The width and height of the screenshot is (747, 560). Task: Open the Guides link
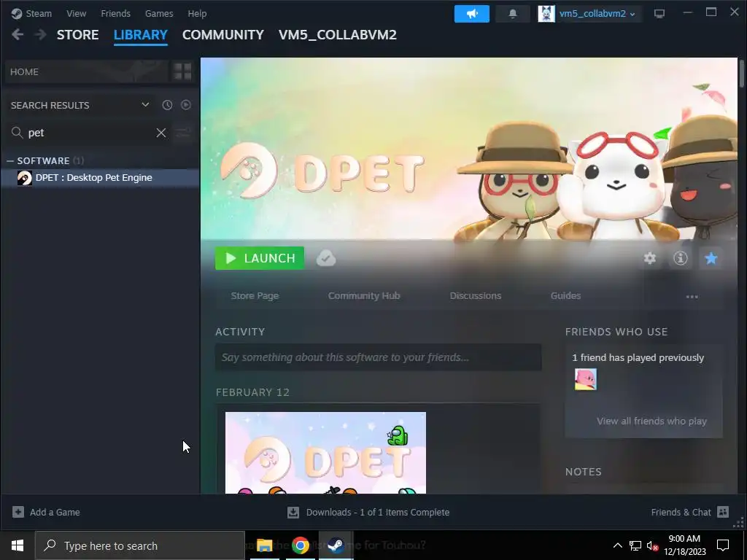pyautogui.click(x=565, y=296)
